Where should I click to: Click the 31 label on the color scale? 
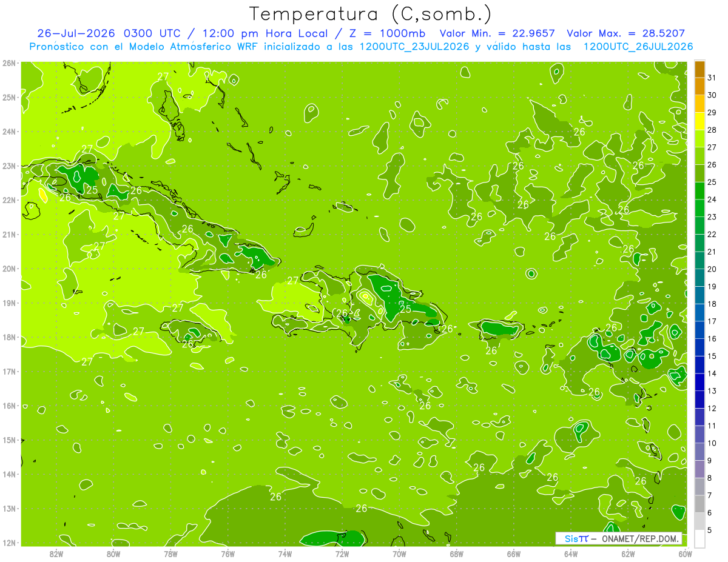712,78
